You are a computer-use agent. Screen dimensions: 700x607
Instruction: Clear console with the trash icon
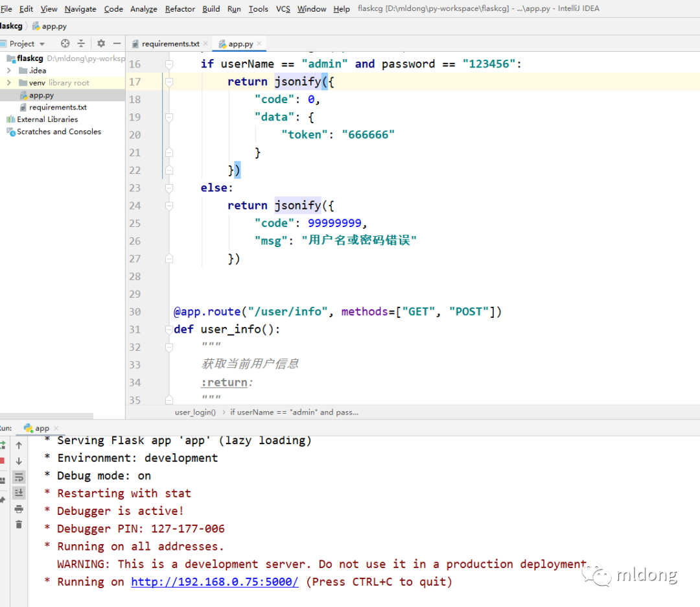pos(19,525)
